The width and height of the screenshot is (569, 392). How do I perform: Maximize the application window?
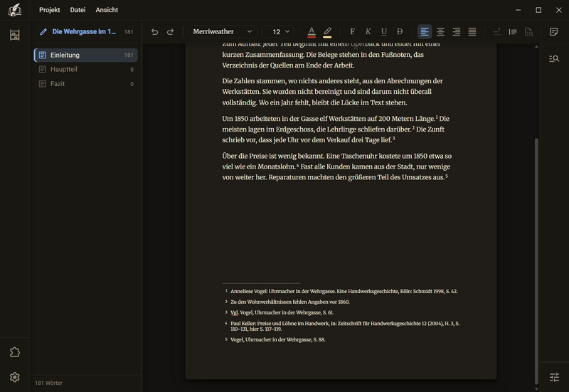click(x=538, y=10)
